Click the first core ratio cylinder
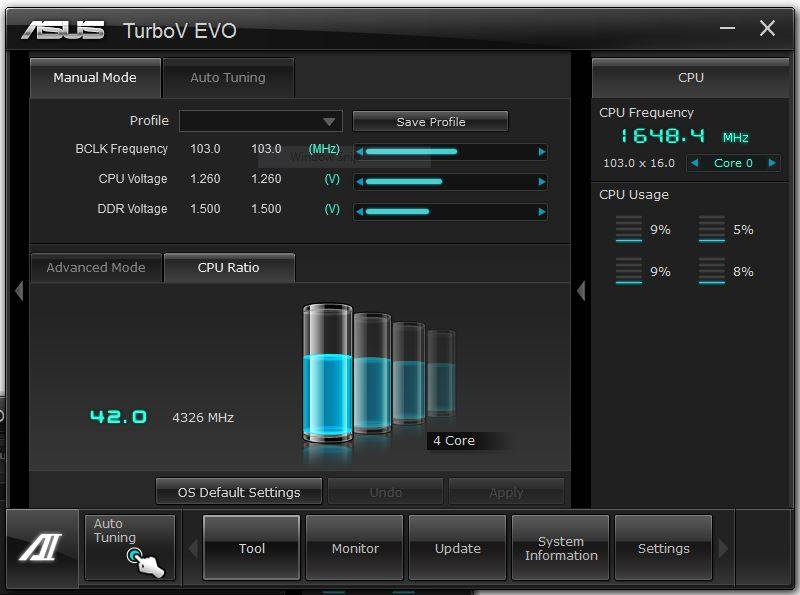 pyautogui.click(x=328, y=373)
